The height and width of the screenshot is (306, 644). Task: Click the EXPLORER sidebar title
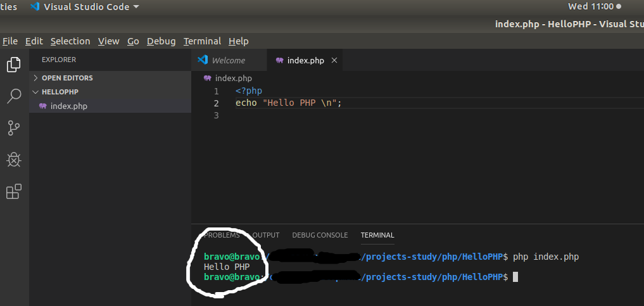click(x=59, y=60)
